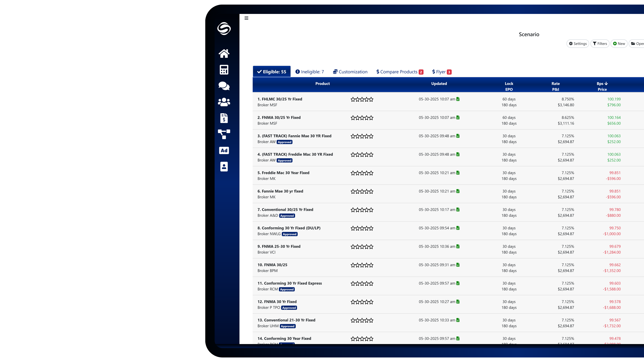Download the Excel file for Fannie Mae 30 yr fixed Broker MK
This screenshot has height=362, width=644.
[x=458, y=191]
